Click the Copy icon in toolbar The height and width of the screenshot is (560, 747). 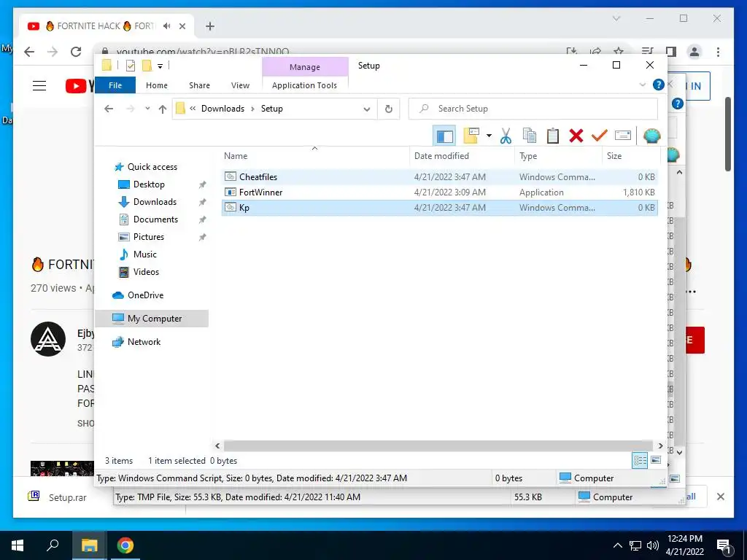point(530,136)
